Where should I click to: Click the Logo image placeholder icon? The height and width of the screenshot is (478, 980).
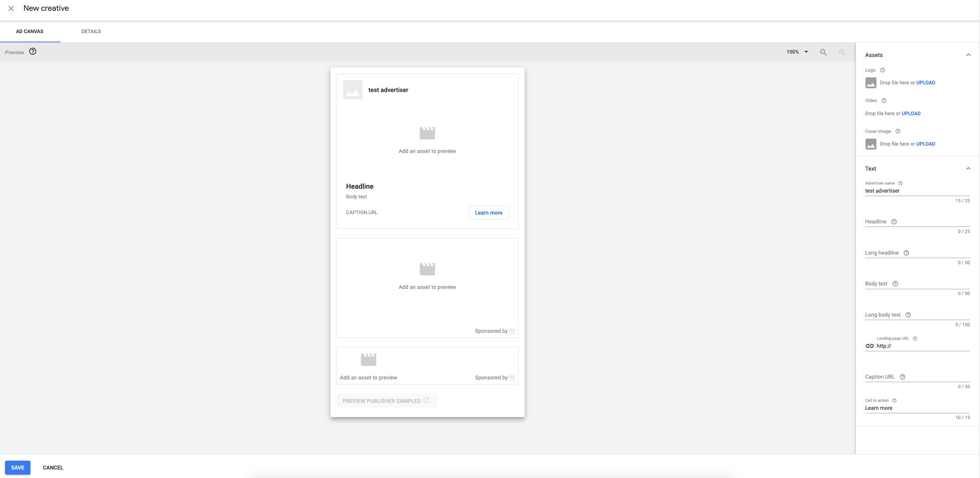[871, 83]
